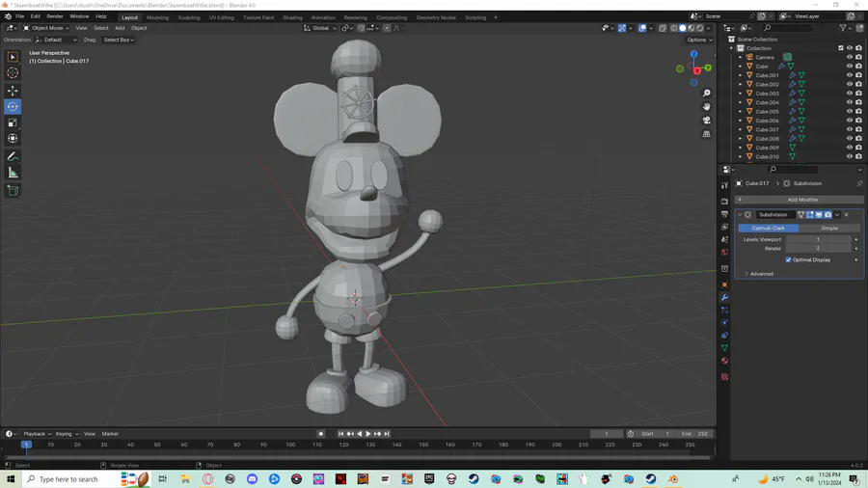Click the viewport pan hand icon
This screenshot has height=488, width=868.
coord(706,107)
